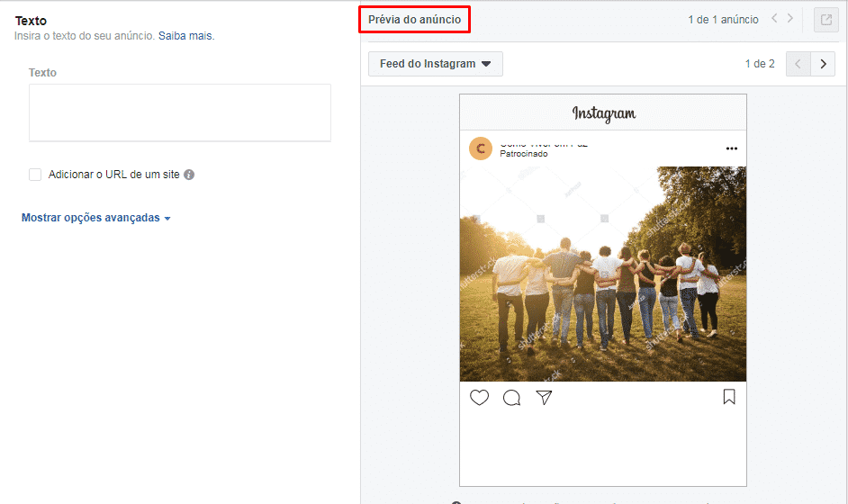The height and width of the screenshot is (504, 848).
Task: Click the heart like icon in preview
Action: pyautogui.click(x=479, y=398)
